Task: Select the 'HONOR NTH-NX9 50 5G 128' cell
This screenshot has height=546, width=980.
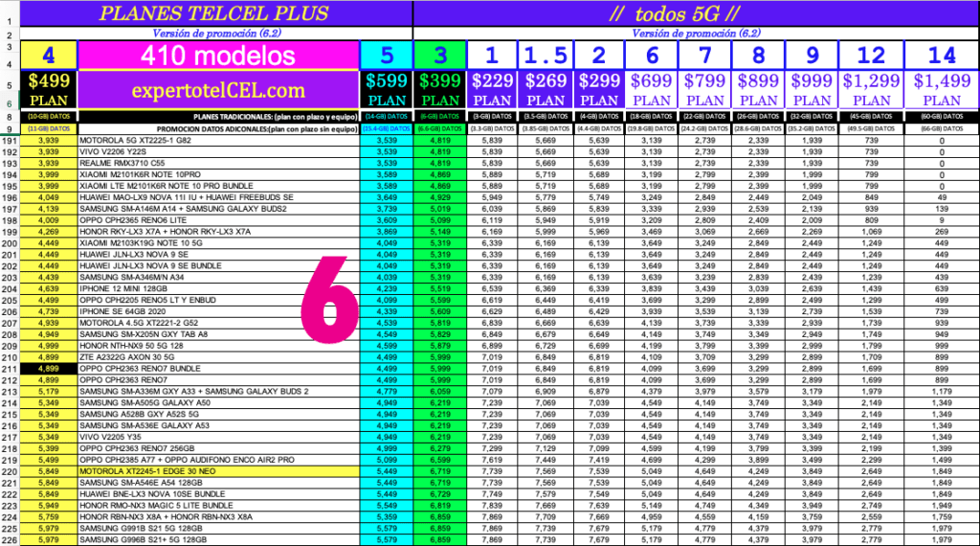Action: tap(218, 346)
